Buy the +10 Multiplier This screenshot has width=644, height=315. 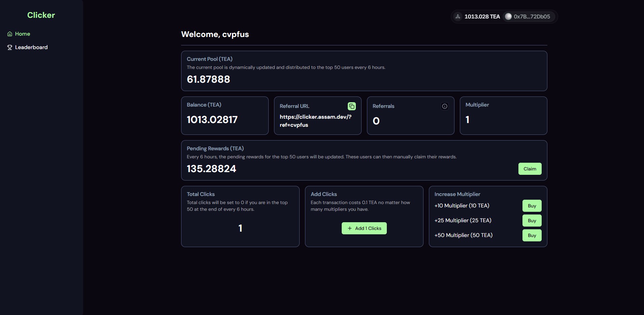tap(532, 206)
